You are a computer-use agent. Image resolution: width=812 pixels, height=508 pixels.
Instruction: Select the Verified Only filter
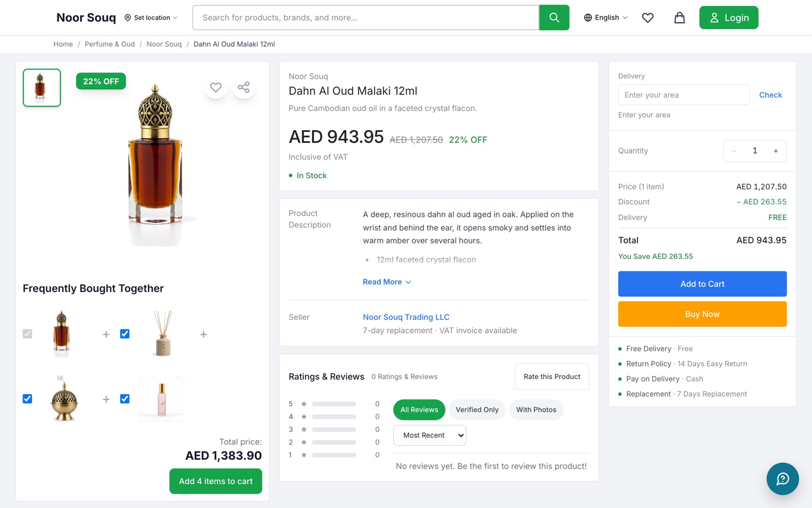coord(477,410)
